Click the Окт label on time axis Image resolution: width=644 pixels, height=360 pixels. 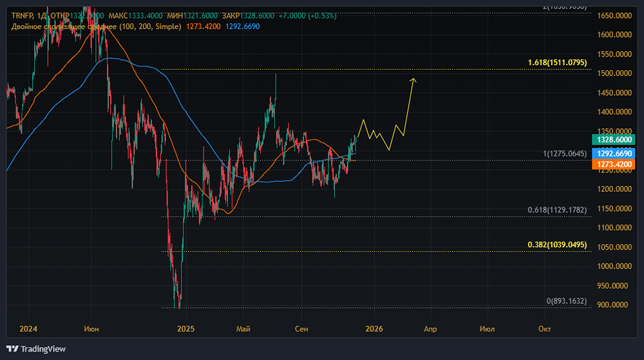tap(544, 329)
